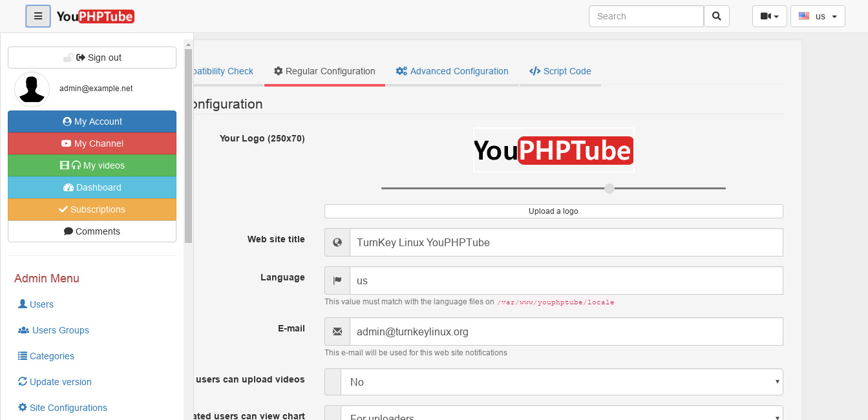Click the logo zoom slider handle

pos(609,188)
